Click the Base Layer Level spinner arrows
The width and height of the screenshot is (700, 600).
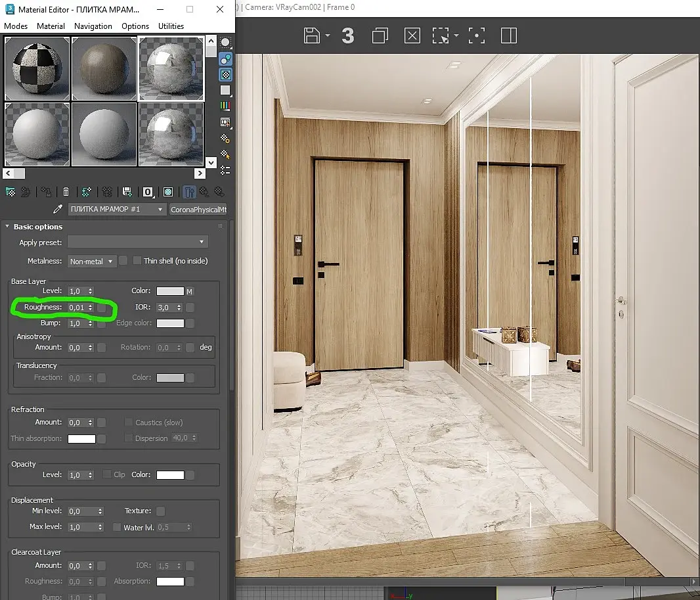[90, 291]
